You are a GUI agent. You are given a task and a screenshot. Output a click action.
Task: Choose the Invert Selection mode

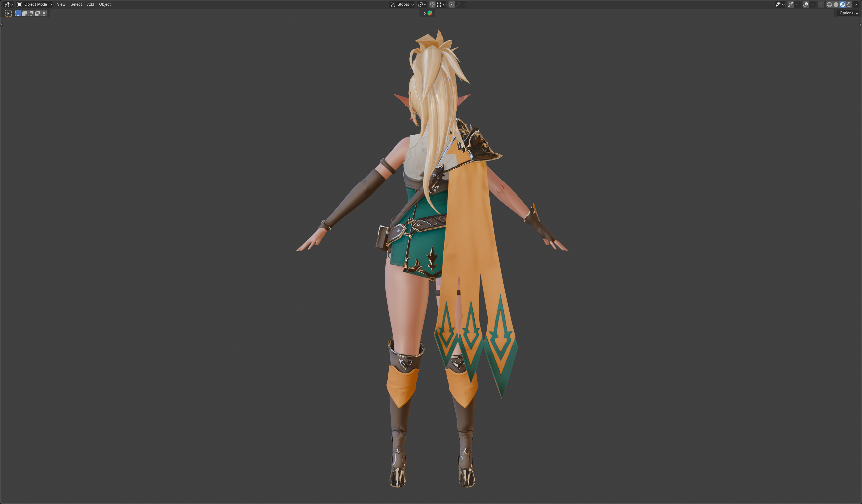[x=38, y=13]
